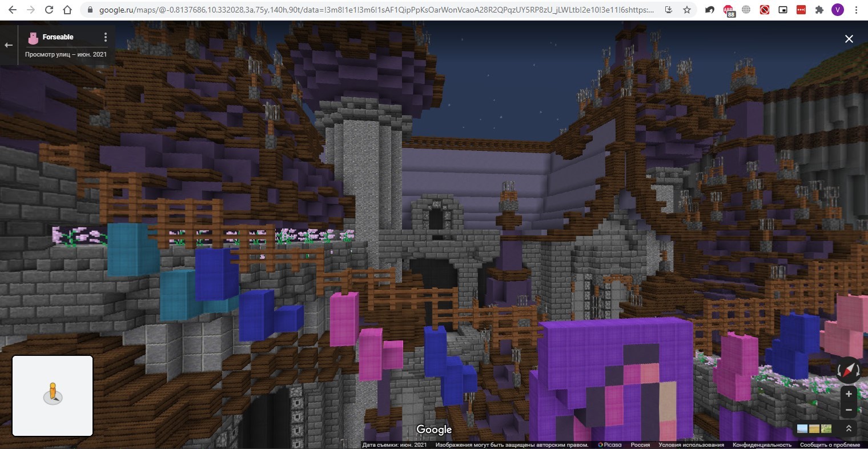Viewport: 868px width, 449px height.
Task: Click the browser forward arrow
Action: pyautogui.click(x=31, y=10)
